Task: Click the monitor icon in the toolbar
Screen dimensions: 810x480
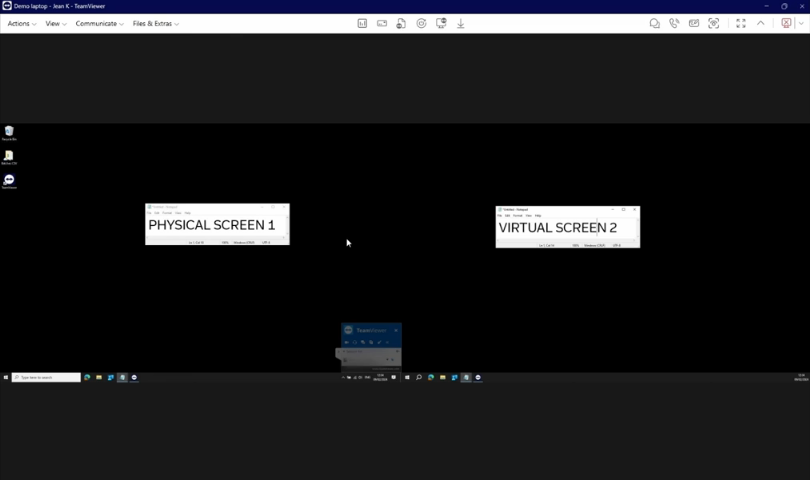Action: pyautogui.click(x=441, y=23)
